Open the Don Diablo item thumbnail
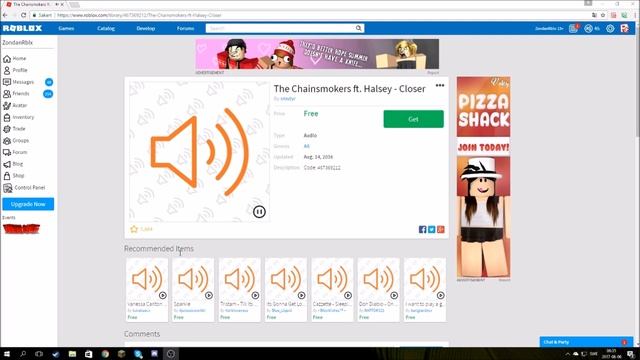This screenshot has height=360, width=640. coord(378,280)
